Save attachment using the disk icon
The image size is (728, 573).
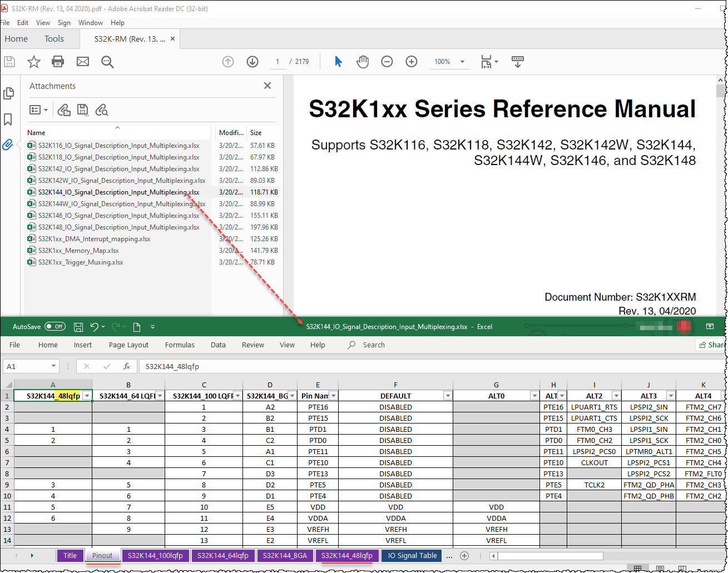point(82,109)
